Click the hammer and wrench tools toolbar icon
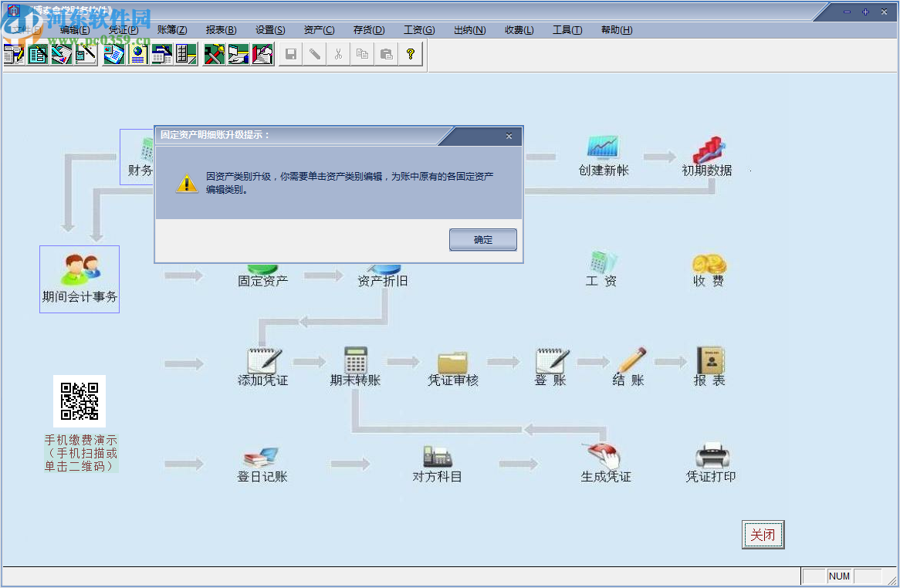Image resolution: width=900 pixels, height=588 pixels. coord(214,55)
